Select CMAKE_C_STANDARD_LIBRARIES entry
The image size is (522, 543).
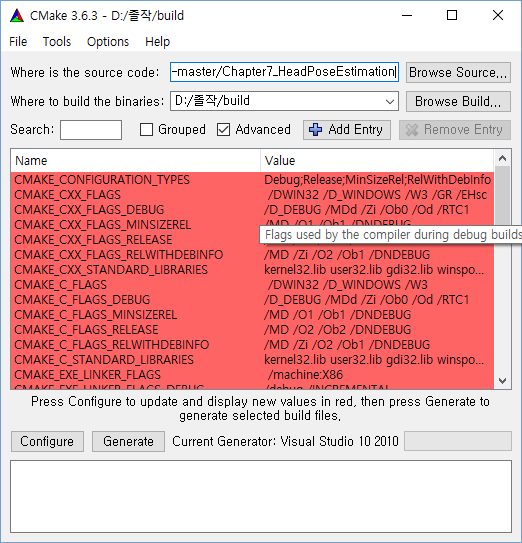pos(104,360)
